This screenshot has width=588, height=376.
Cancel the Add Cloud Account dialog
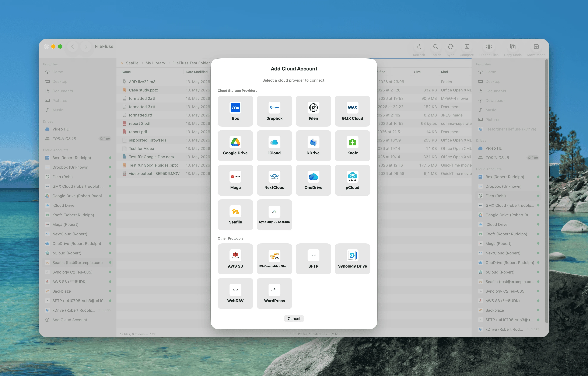[294, 319]
